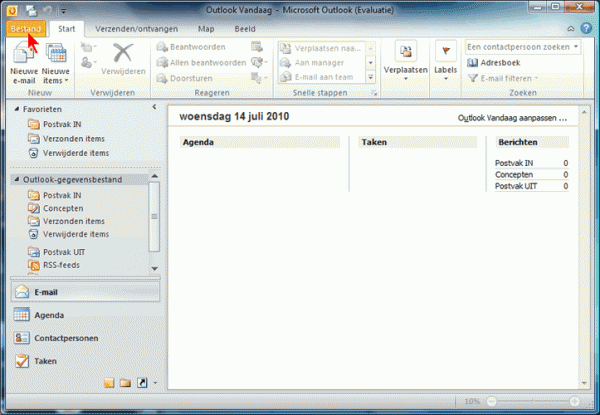Open the Map ribbon tab
The width and height of the screenshot is (600, 415).
click(x=206, y=29)
